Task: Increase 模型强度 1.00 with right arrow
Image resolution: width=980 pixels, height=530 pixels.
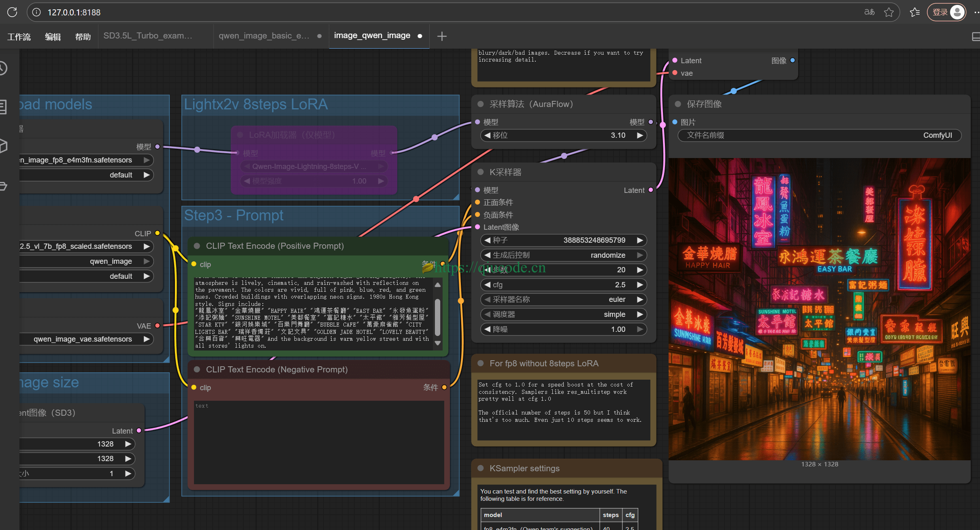Action: point(381,181)
